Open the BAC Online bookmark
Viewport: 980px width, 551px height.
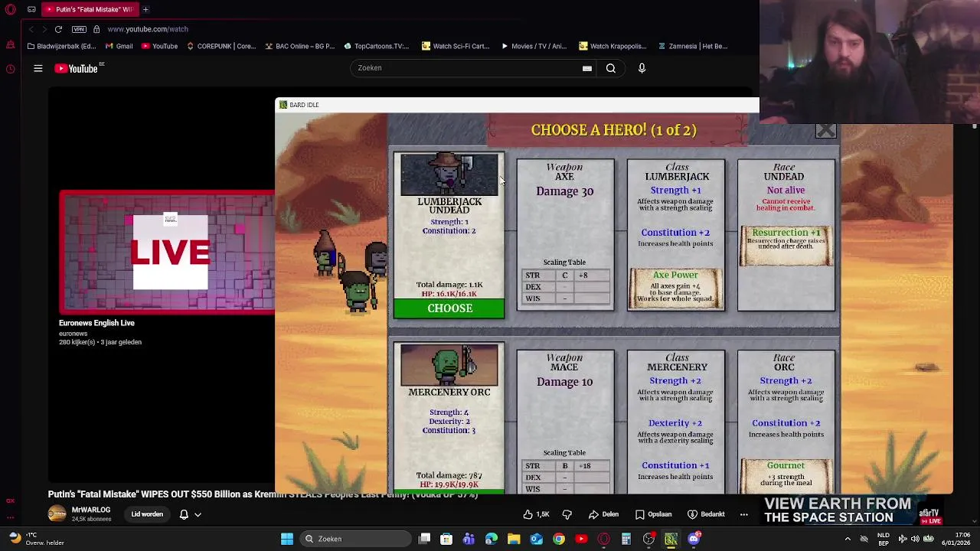point(299,46)
